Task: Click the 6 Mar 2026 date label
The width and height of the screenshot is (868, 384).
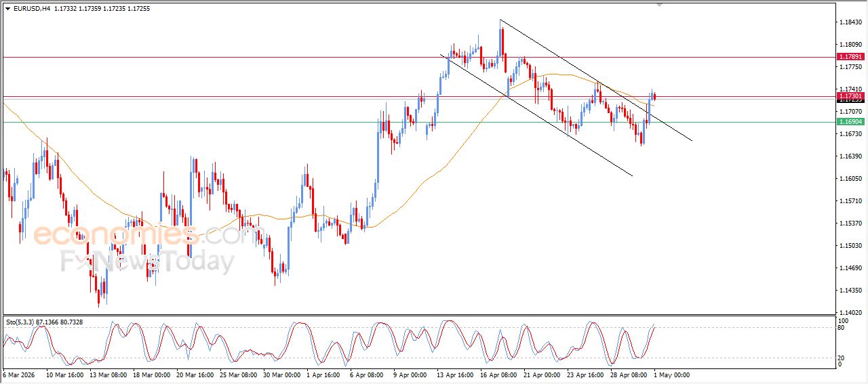Action: 19,375
